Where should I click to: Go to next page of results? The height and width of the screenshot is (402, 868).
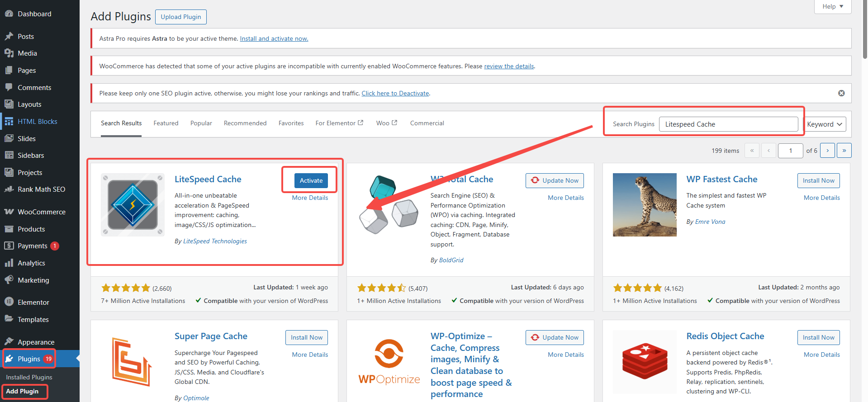click(x=828, y=151)
